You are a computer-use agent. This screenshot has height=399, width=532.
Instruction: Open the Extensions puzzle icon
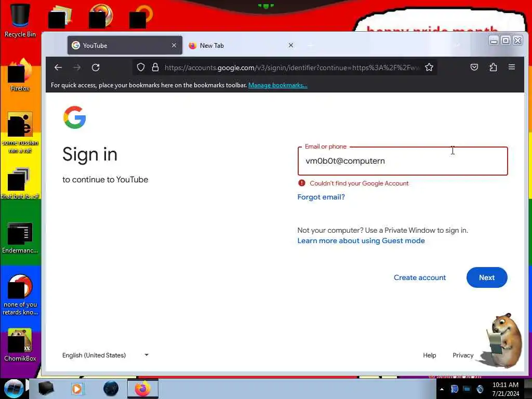click(493, 67)
